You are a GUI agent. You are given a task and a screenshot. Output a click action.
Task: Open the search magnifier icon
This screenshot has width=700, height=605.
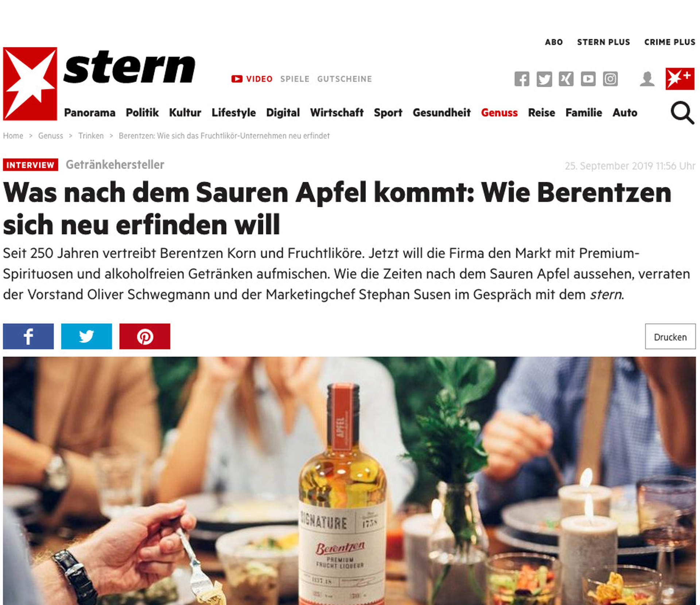point(682,113)
